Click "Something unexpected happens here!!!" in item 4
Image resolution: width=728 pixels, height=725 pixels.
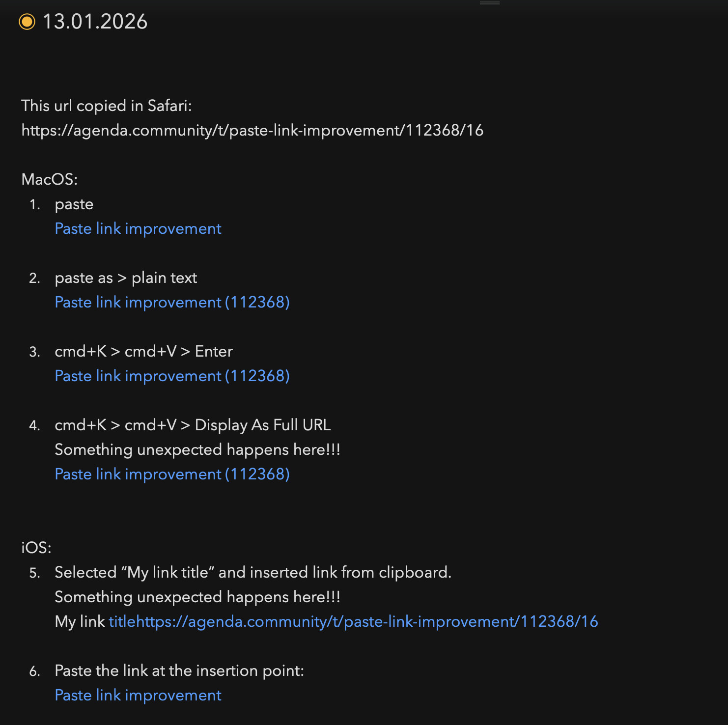pyautogui.click(x=197, y=450)
